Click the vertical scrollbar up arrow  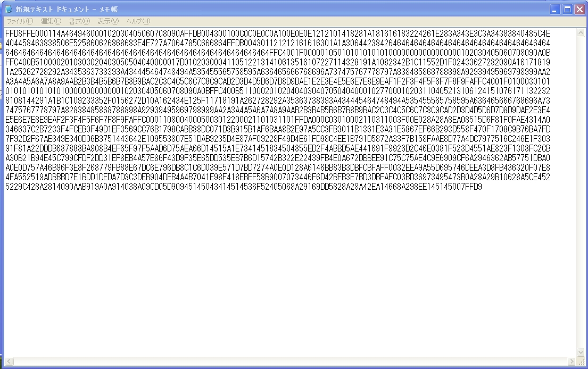[x=581, y=33]
